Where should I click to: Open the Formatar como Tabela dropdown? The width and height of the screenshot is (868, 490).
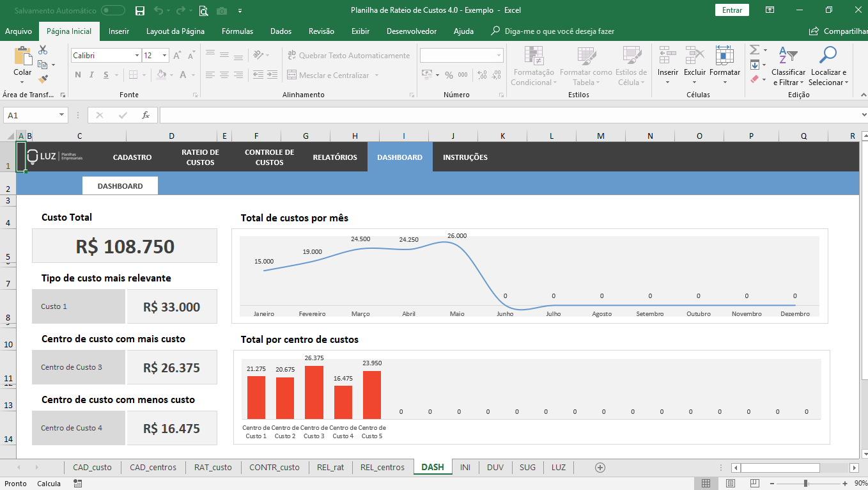585,67
